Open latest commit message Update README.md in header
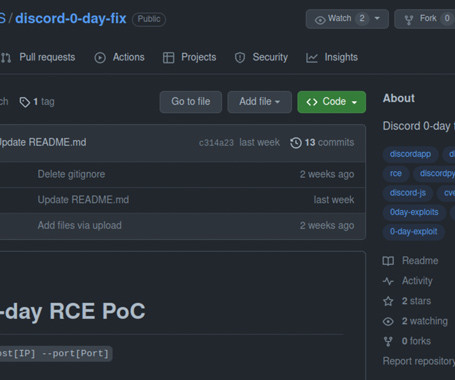The width and height of the screenshot is (455, 380). click(x=43, y=142)
